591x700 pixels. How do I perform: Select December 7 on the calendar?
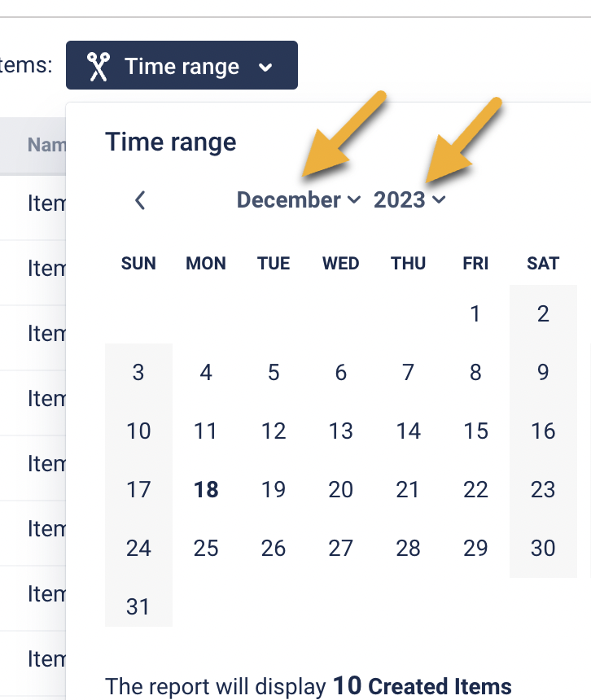coord(408,373)
